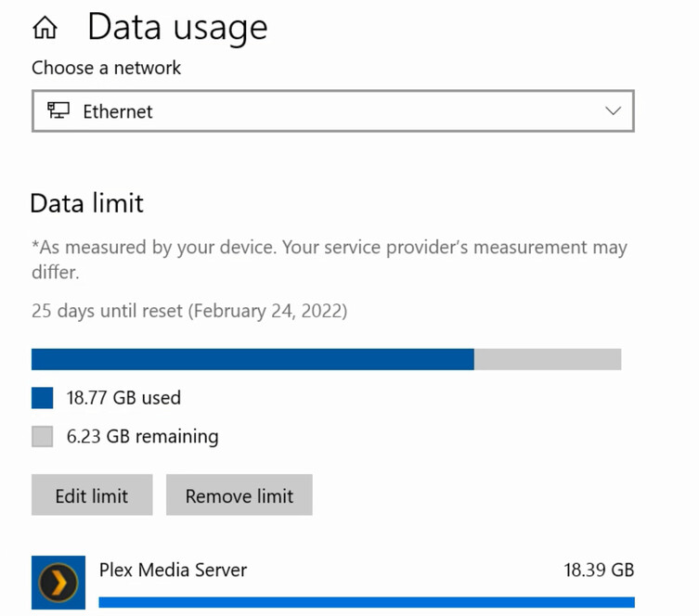Click the Plex Media Server usage bar

[x=366, y=602]
